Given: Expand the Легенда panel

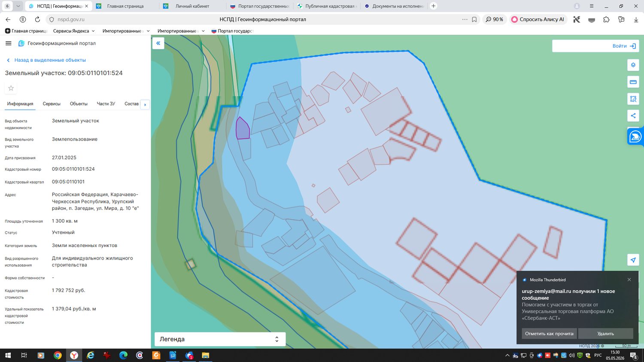Looking at the screenshot, I should (220, 339).
